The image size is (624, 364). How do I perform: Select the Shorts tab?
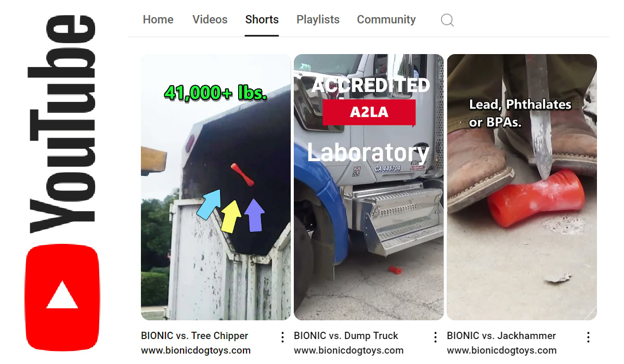[x=262, y=20]
